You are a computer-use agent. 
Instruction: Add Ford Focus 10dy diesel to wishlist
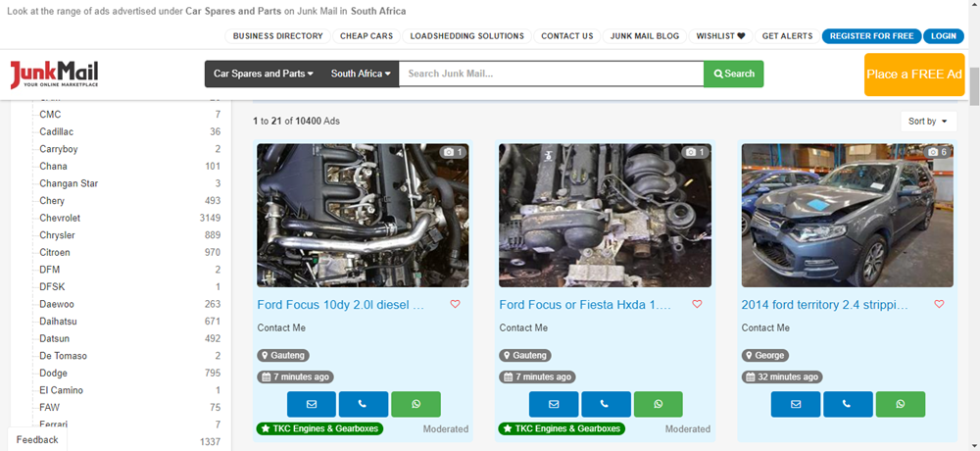coord(455,304)
